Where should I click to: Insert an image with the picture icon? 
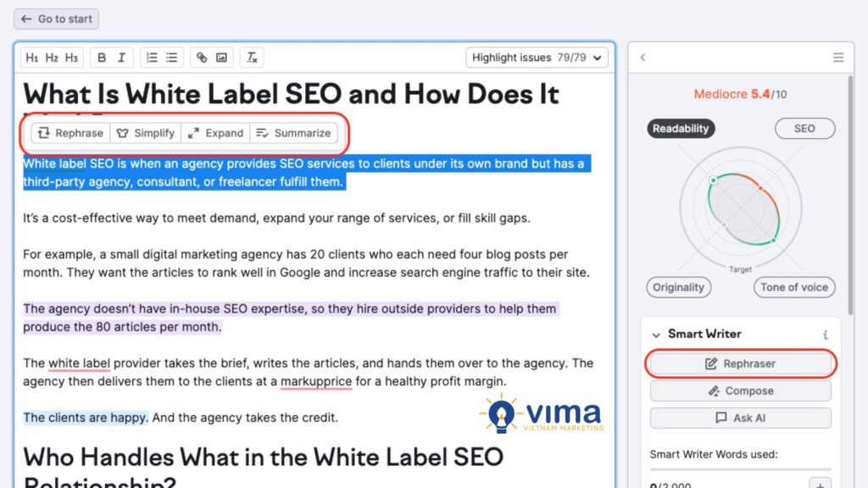(x=221, y=58)
